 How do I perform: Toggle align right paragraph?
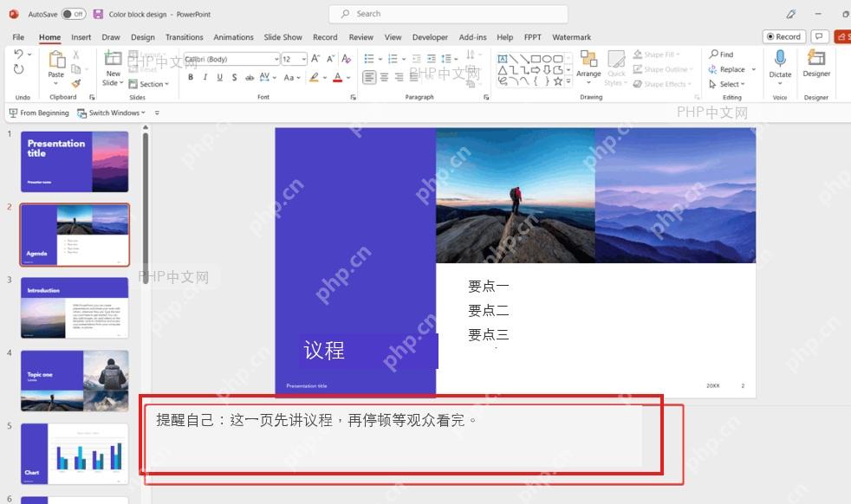tap(399, 78)
